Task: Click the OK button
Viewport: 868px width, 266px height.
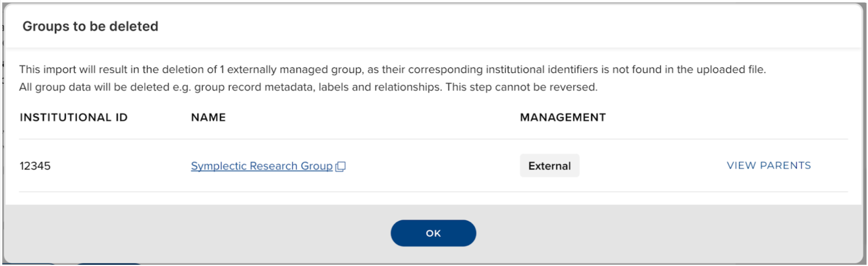Action: tap(433, 233)
